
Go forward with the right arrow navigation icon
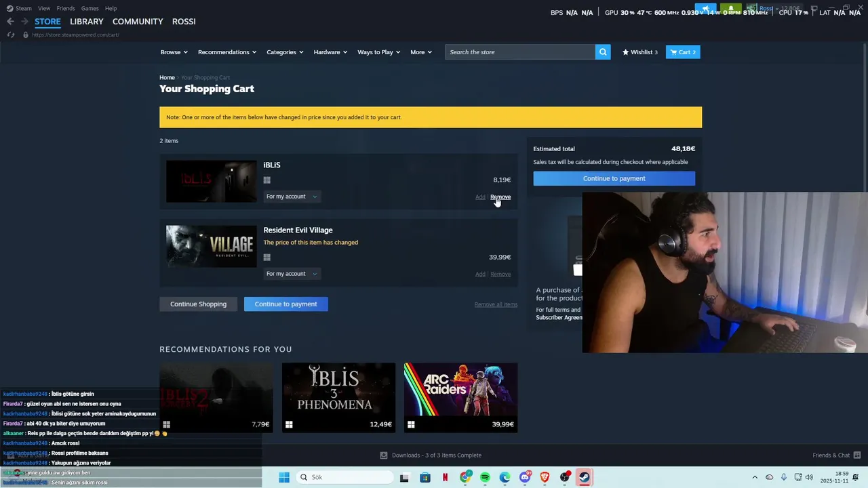point(24,22)
